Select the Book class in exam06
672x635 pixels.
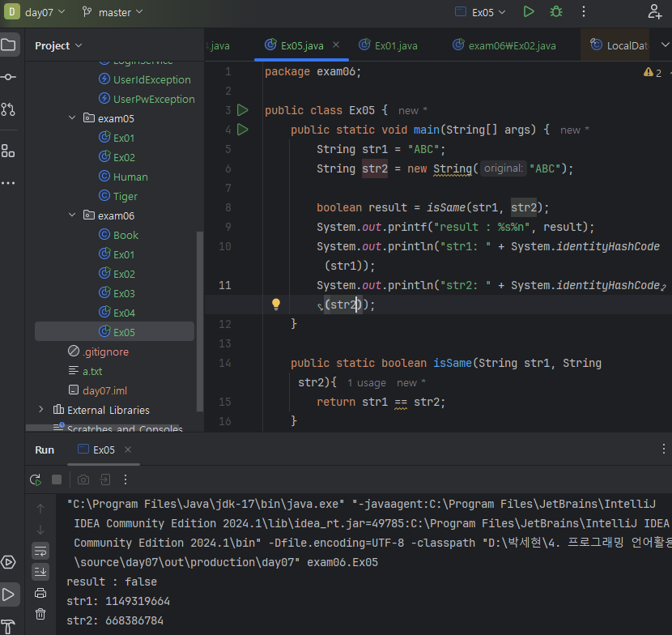point(125,235)
